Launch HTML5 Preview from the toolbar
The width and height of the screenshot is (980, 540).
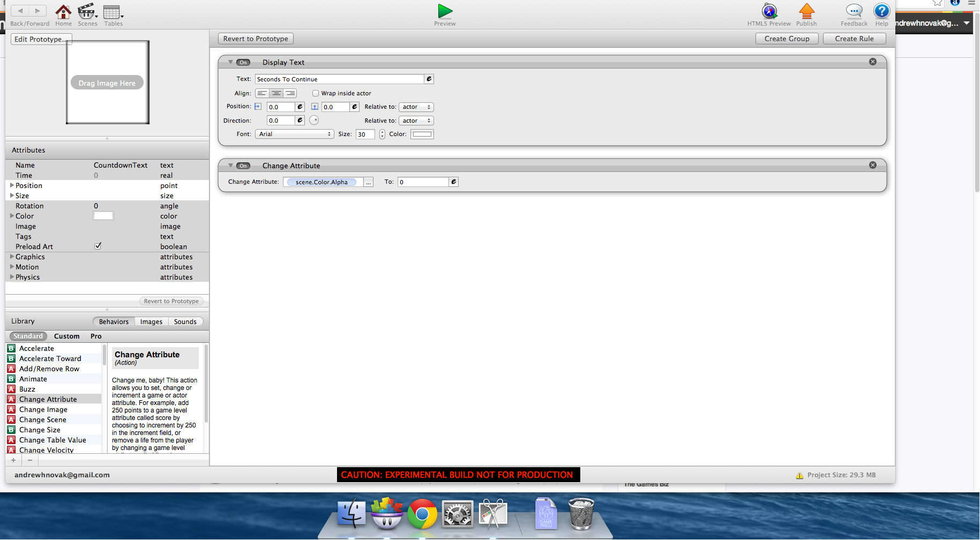[769, 11]
